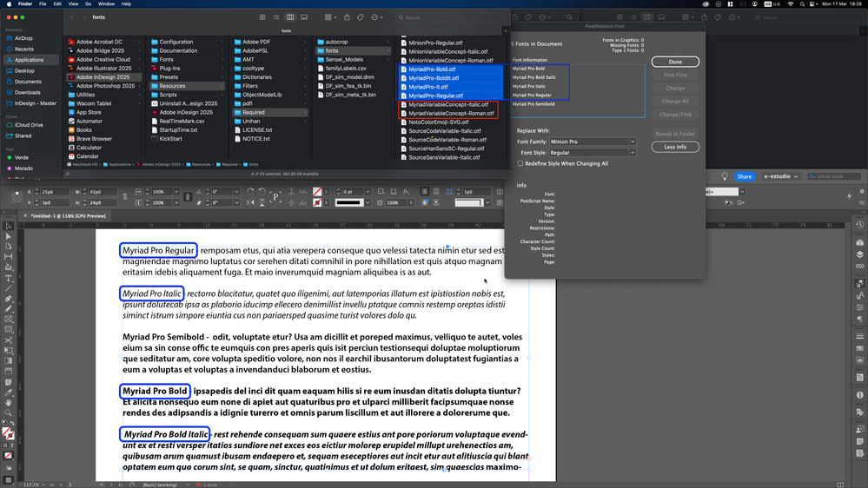Open the rotation angle dropdown

point(236,191)
